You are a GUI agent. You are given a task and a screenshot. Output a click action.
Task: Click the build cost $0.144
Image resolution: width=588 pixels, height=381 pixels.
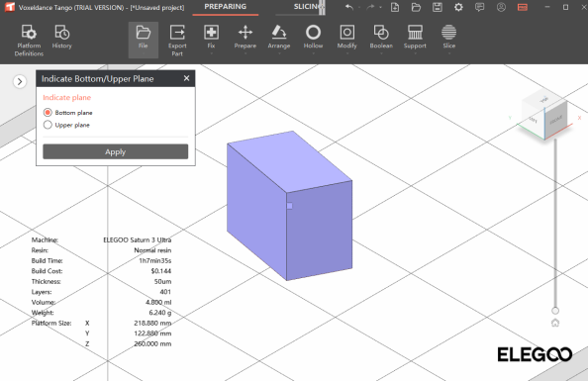(x=161, y=271)
